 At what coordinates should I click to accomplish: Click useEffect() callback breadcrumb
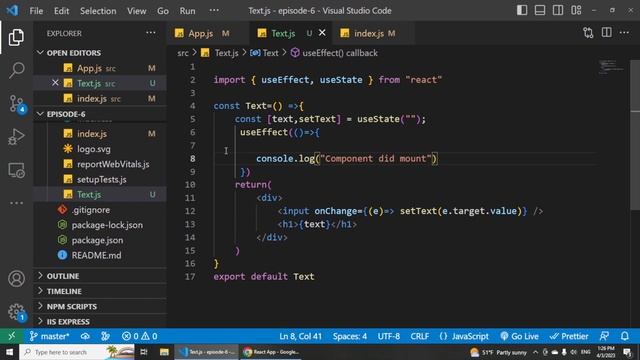(334, 53)
